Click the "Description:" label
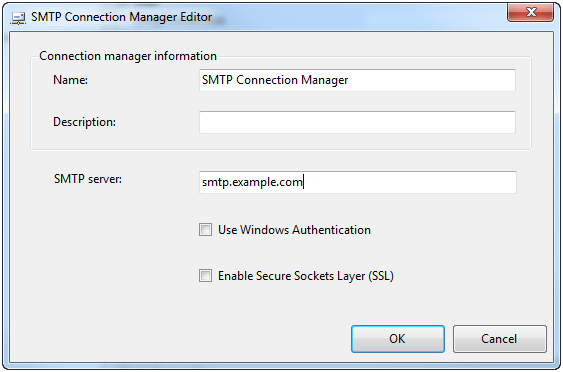The width and height of the screenshot is (563, 372). (84, 122)
